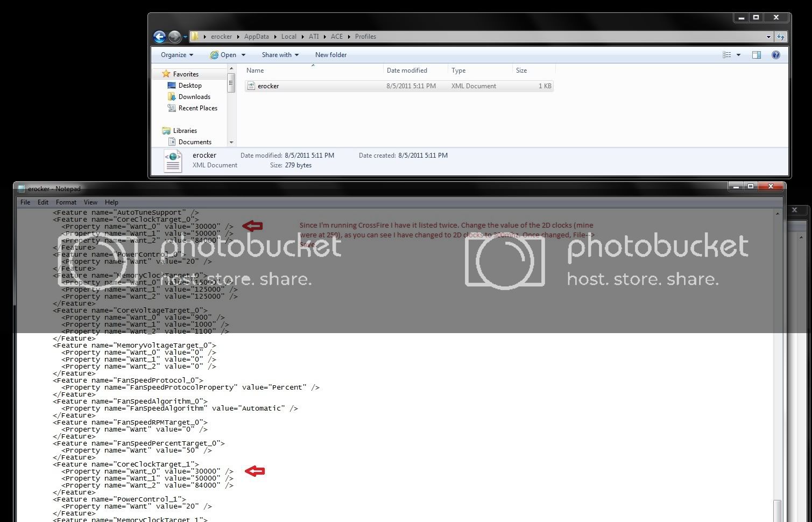Maximize the Notepad window
Screen dimensions: 812x522
click(x=751, y=186)
